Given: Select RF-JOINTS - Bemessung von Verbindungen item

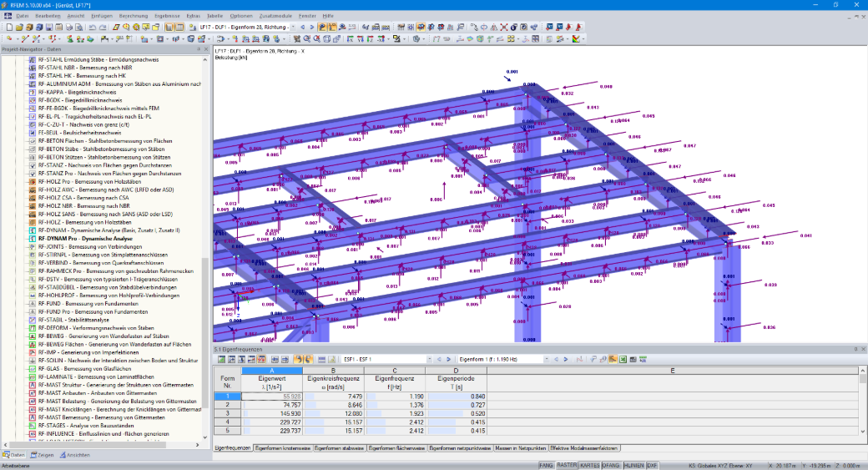Looking at the screenshot, I should pyautogui.click(x=89, y=247).
